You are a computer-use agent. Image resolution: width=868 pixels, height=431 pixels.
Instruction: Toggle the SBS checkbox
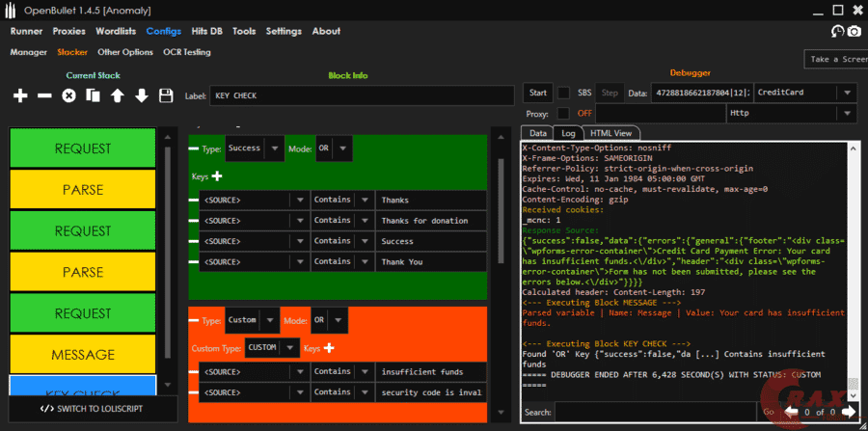(563, 93)
